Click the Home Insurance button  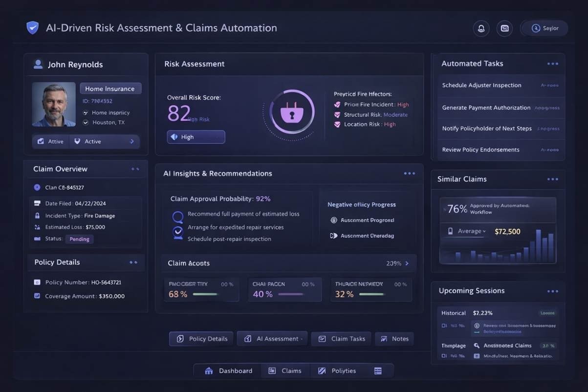110,88
